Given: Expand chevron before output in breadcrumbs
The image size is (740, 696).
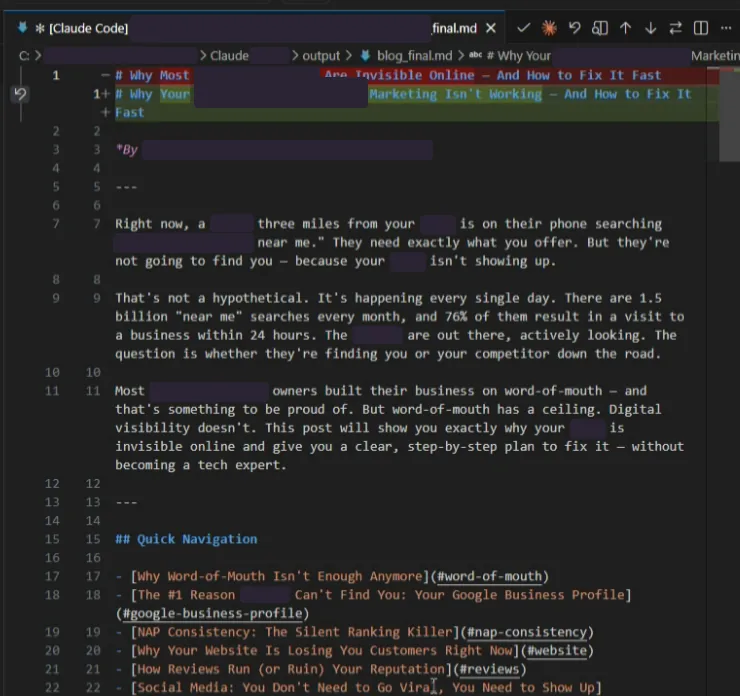Looking at the screenshot, I should coord(295,56).
